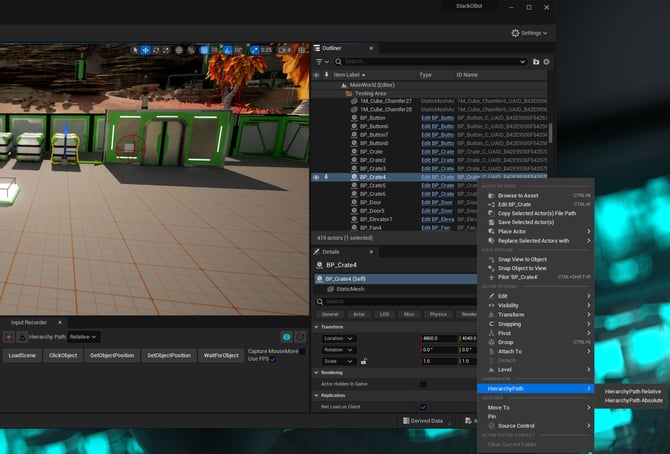Choose Browse to Asset in context menu
Screen dimensions: 670x454
[518, 195]
